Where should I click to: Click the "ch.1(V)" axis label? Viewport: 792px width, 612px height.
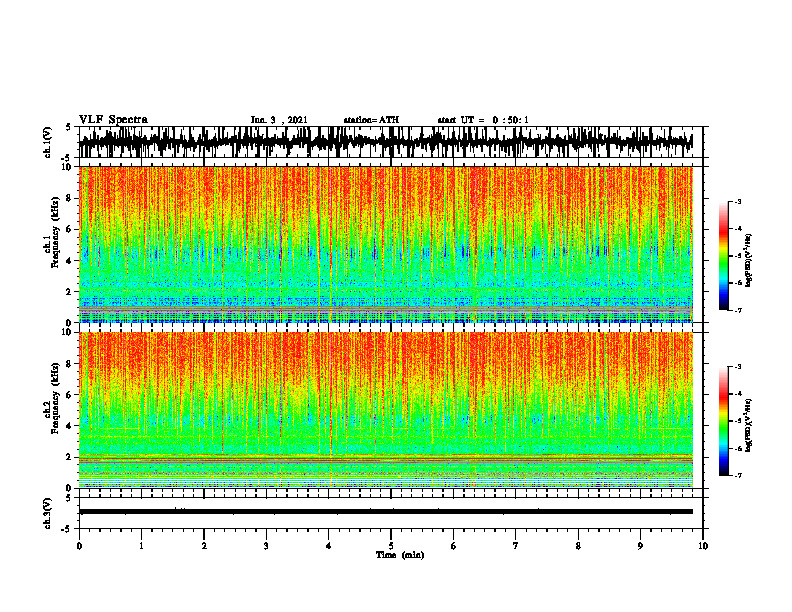[48, 142]
